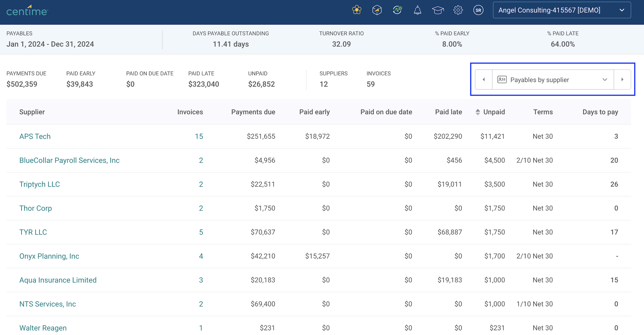Open the Thor Corp supplier link
The image size is (644, 335).
35,208
